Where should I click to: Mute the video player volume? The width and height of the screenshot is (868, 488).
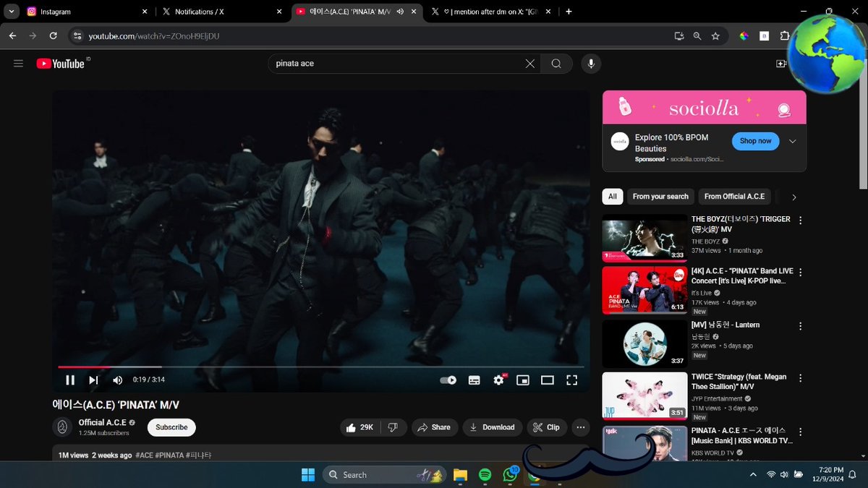coord(118,380)
